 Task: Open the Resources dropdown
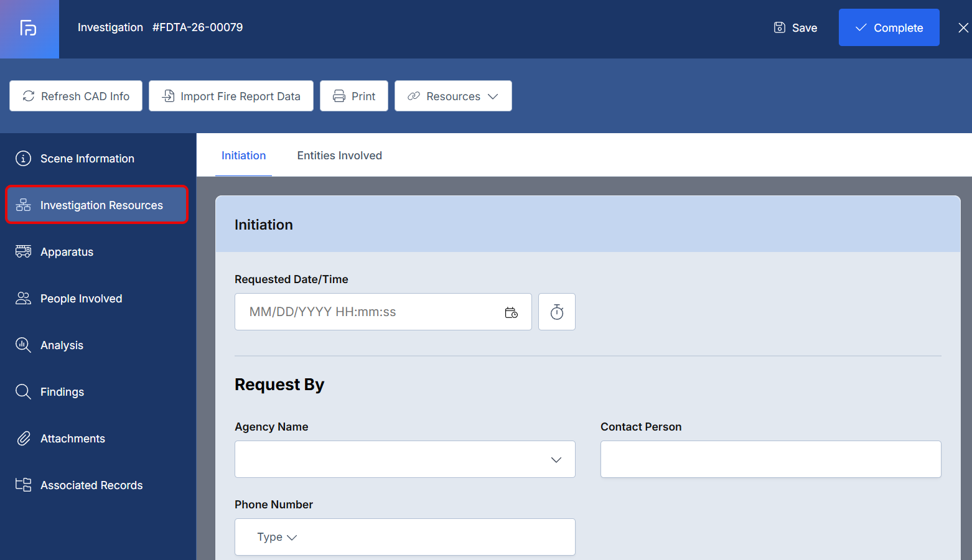(453, 96)
